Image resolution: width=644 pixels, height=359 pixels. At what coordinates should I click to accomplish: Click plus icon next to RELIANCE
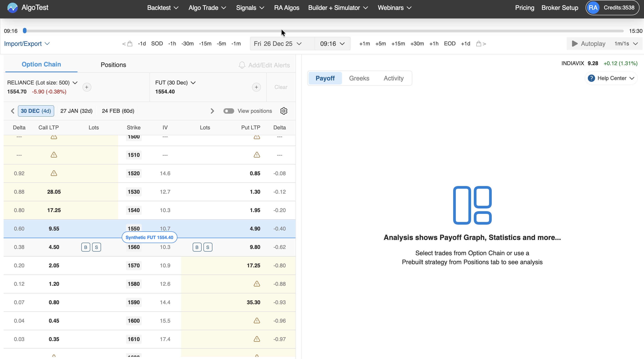[86, 87]
